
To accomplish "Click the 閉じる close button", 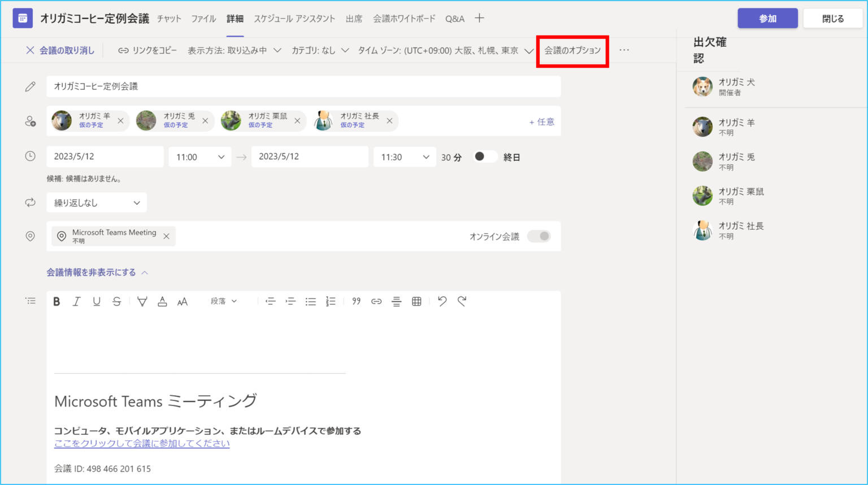I will tap(833, 19).
